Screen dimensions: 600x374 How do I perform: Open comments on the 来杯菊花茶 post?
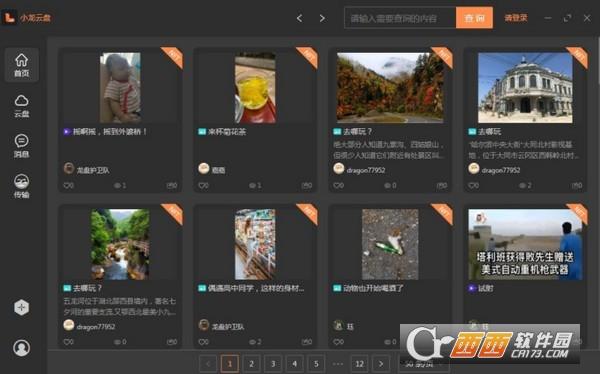307,185
